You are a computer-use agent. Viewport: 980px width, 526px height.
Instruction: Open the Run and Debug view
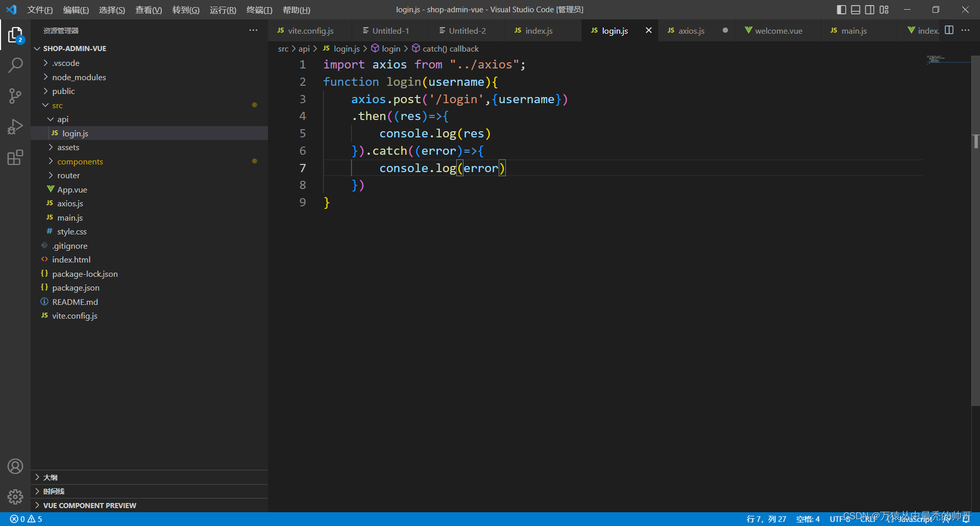pos(15,127)
